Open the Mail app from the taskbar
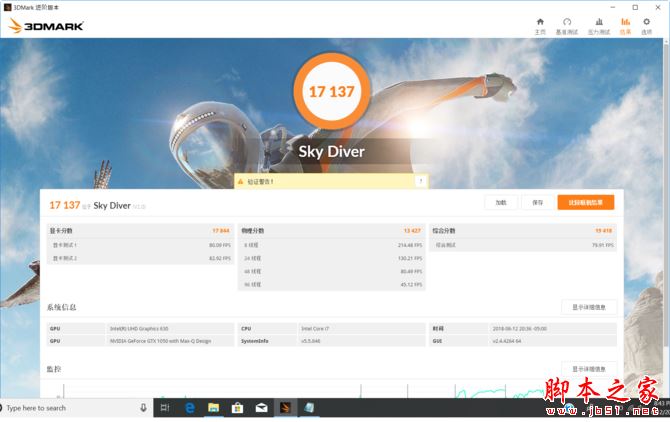The height and width of the screenshot is (422, 670). (x=262, y=408)
